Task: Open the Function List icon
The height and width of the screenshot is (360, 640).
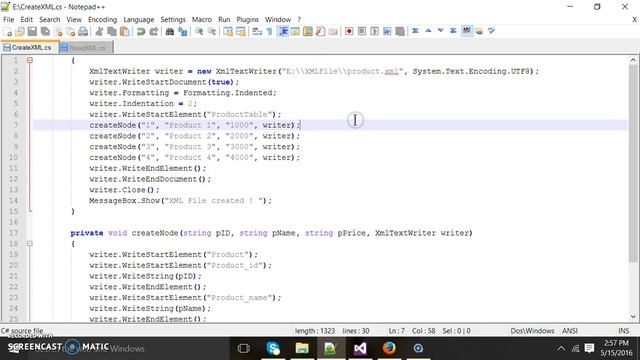Action: click(x=320, y=31)
